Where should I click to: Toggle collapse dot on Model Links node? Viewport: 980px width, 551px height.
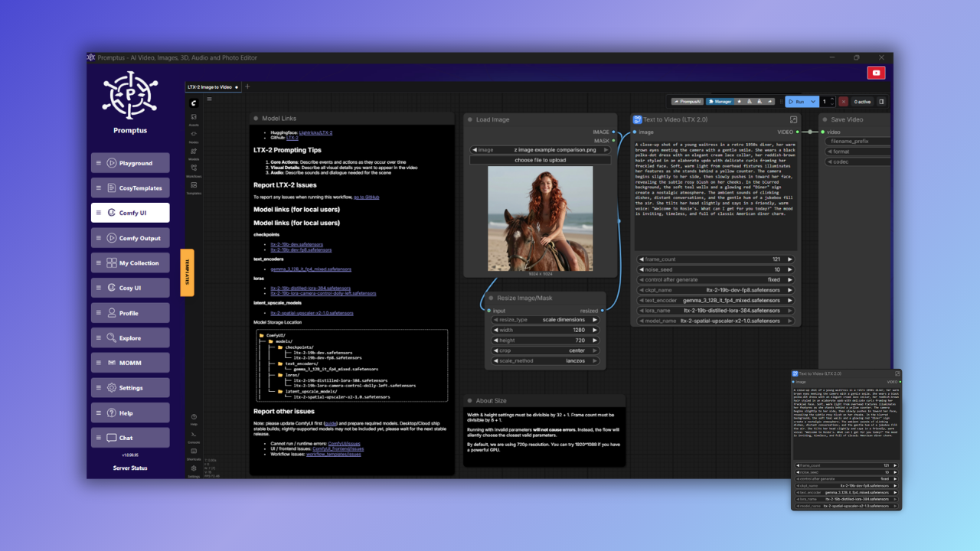[256, 119]
